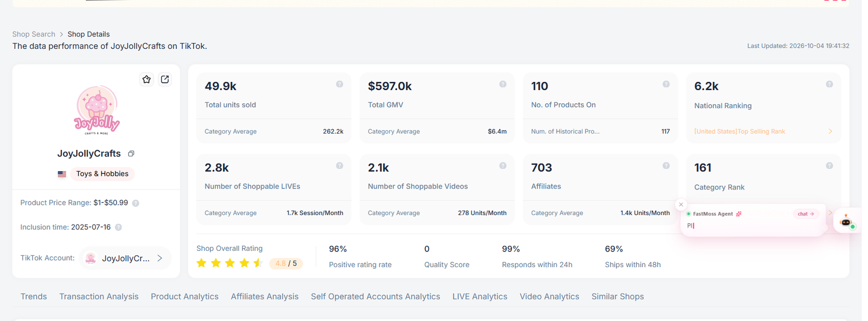Click the 2.8k Shoppable LIVEs value
The height and width of the screenshot is (321, 868).
[x=216, y=168]
